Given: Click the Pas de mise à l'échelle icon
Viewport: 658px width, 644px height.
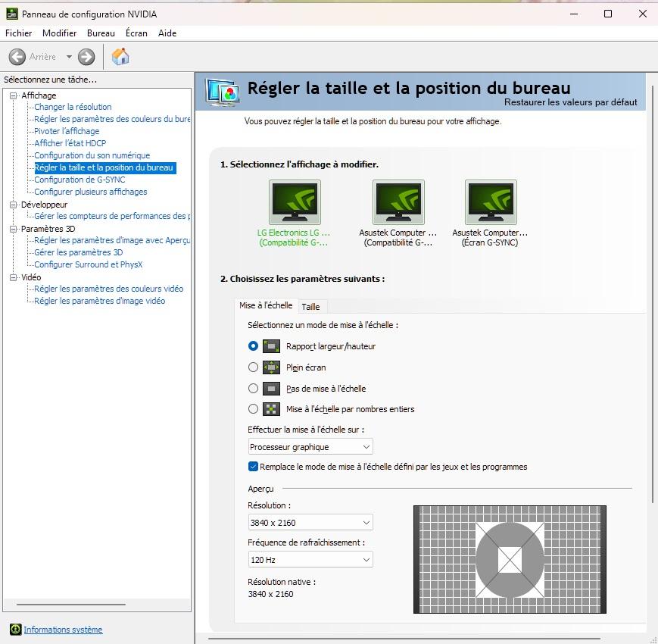Looking at the screenshot, I should coord(271,389).
